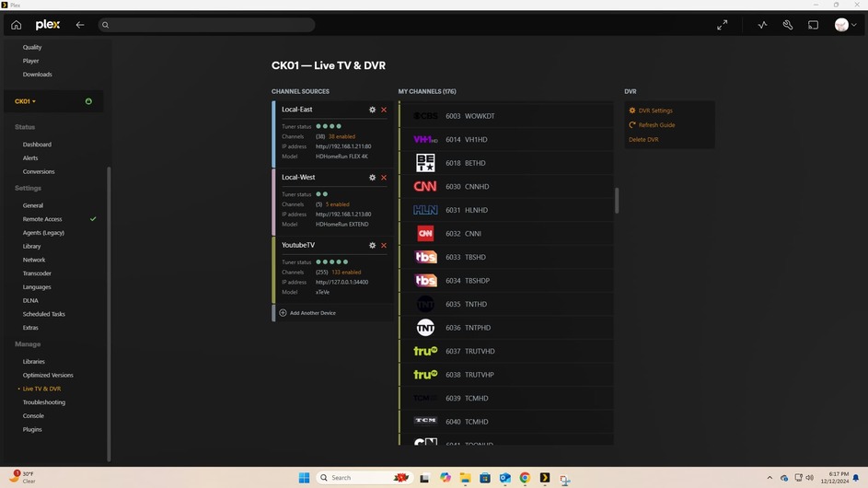Click the Windows Start button
868x488 pixels.
(304, 478)
